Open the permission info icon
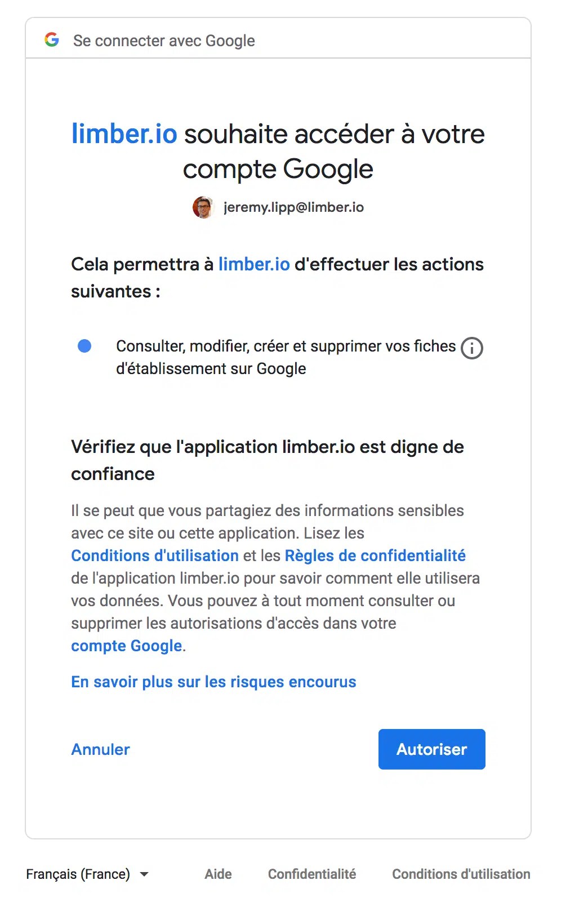588x907 pixels. click(x=471, y=348)
